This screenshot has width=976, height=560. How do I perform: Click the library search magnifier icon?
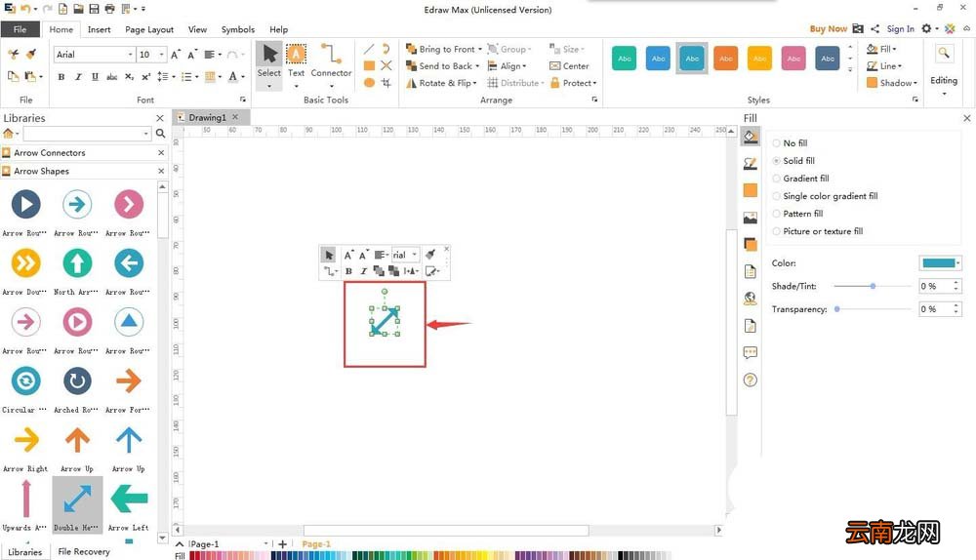(160, 133)
